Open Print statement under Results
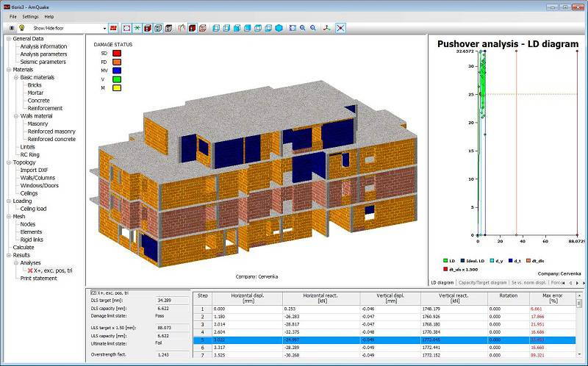Screen dimensions: 588x366 point(39,279)
